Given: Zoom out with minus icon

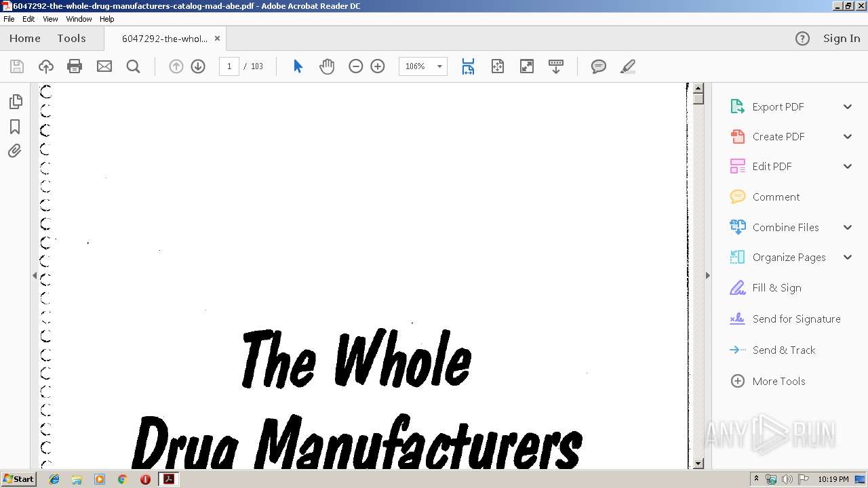Looking at the screenshot, I should pyautogui.click(x=356, y=66).
